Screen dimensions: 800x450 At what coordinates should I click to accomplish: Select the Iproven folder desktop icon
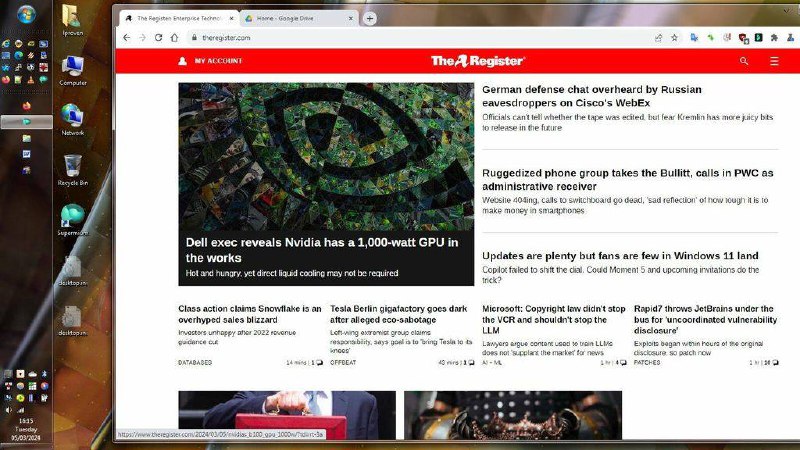point(72,20)
